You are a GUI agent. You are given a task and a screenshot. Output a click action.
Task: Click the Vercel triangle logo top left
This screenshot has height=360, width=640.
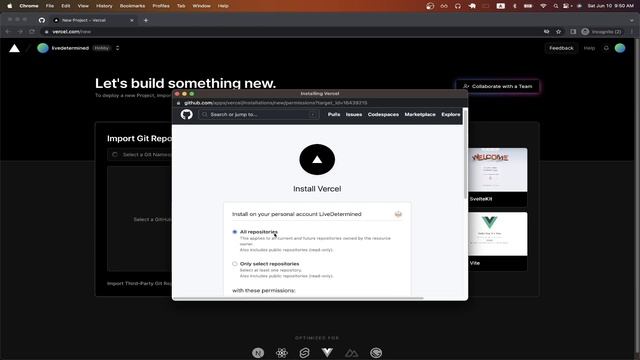(x=14, y=49)
